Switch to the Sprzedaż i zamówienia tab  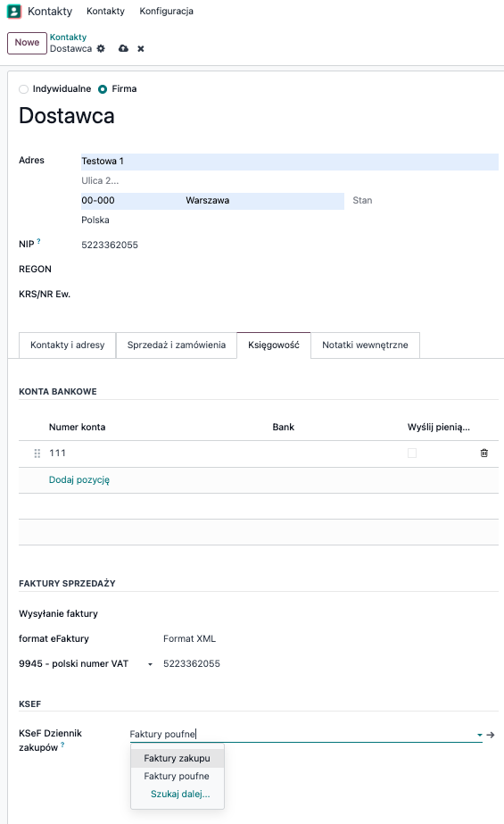pos(177,345)
